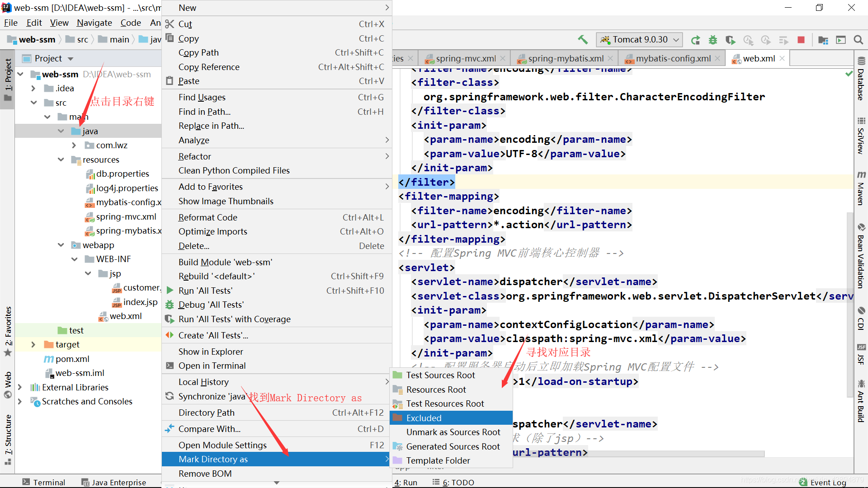Select Copy Path in context menu
Image resolution: width=868 pixels, height=488 pixels.
(x=277, y=52)
